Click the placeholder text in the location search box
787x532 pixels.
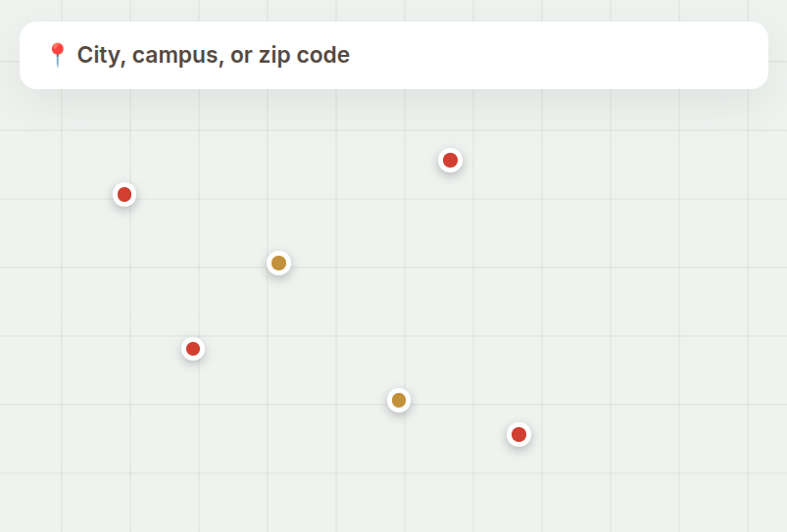(214, 55)
